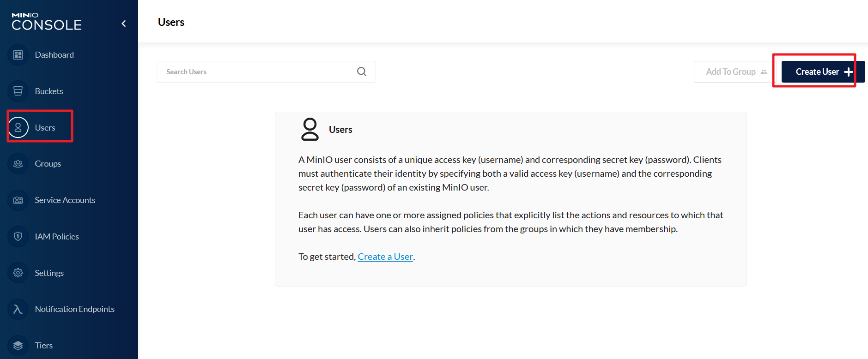Navigate to IAM Policies label
The width and height of the screenshot is (868, 359).
[x=57, y=237]
